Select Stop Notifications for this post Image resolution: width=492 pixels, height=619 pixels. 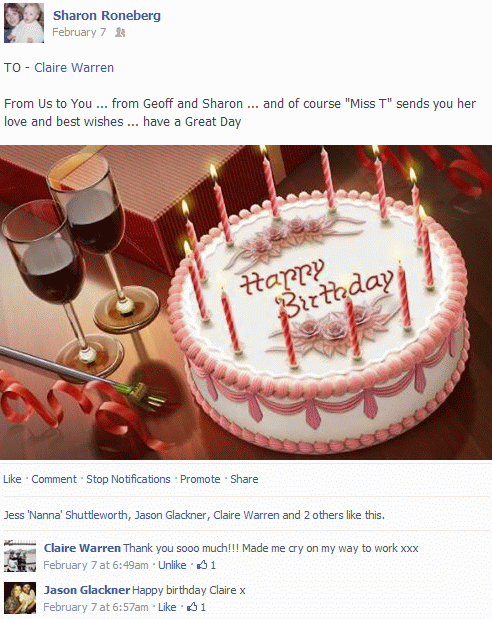click(x=128, y=479)
